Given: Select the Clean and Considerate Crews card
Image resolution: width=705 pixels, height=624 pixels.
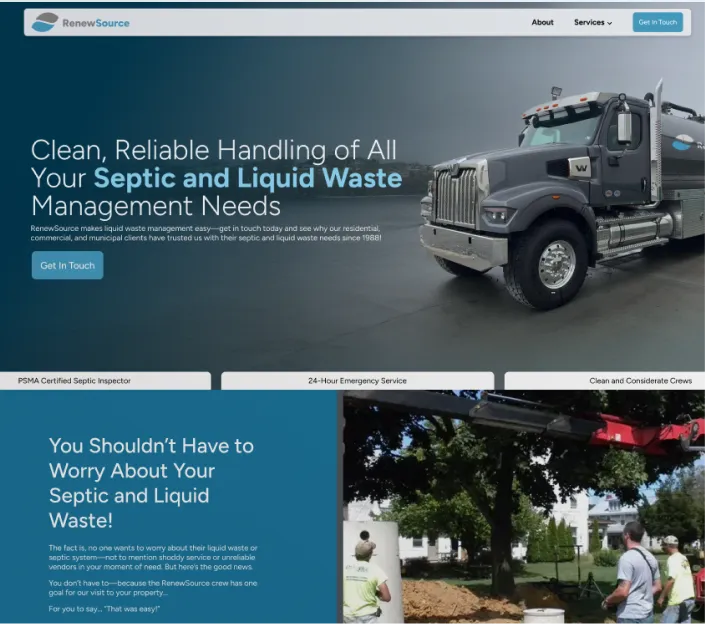Looking at the screenshot, I should 605,381.
